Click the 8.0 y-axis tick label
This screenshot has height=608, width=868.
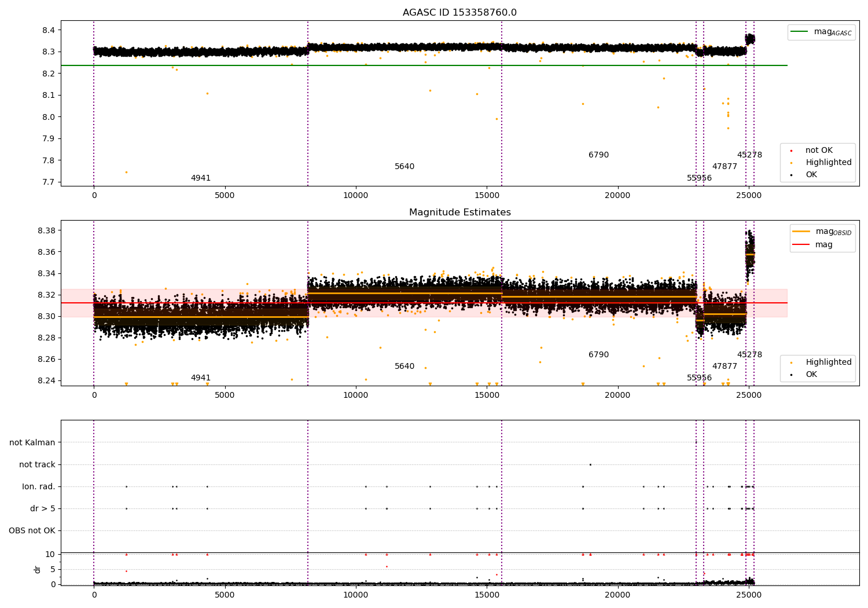[47, 117]
